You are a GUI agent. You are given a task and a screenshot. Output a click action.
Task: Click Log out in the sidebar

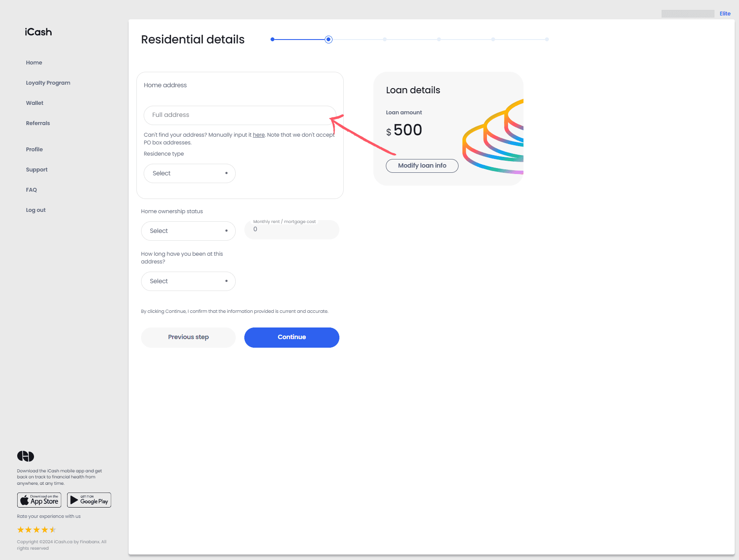click(36, 210)
